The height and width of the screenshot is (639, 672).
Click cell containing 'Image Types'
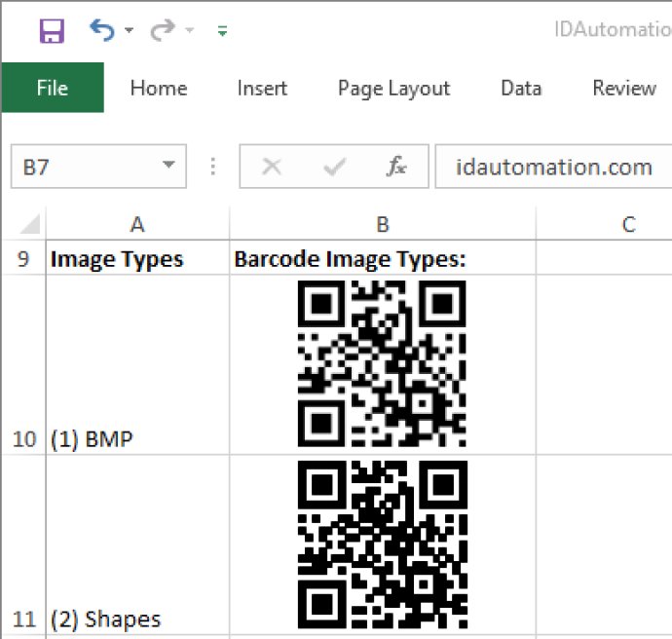[x=137, y=258]
